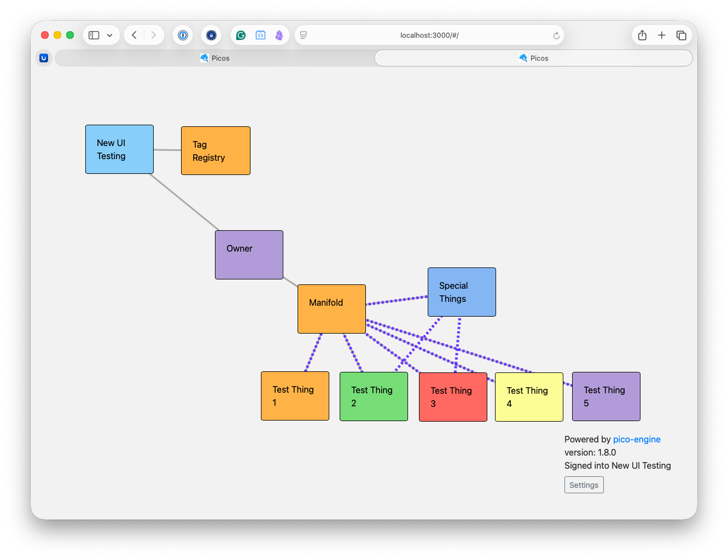Minimize the Safari window
The width and height of the screenshot is (728, 560).
(57, 35)
